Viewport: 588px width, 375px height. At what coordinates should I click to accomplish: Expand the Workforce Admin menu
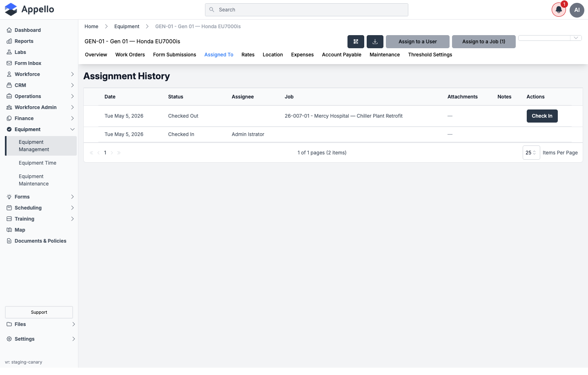pos(41,107)
